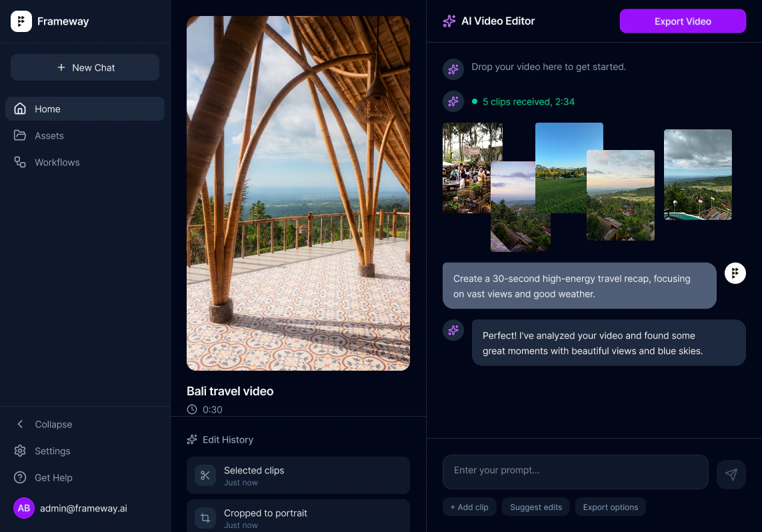Click the Add clip chip
This screenshot has height=532, width=762.
469,507
